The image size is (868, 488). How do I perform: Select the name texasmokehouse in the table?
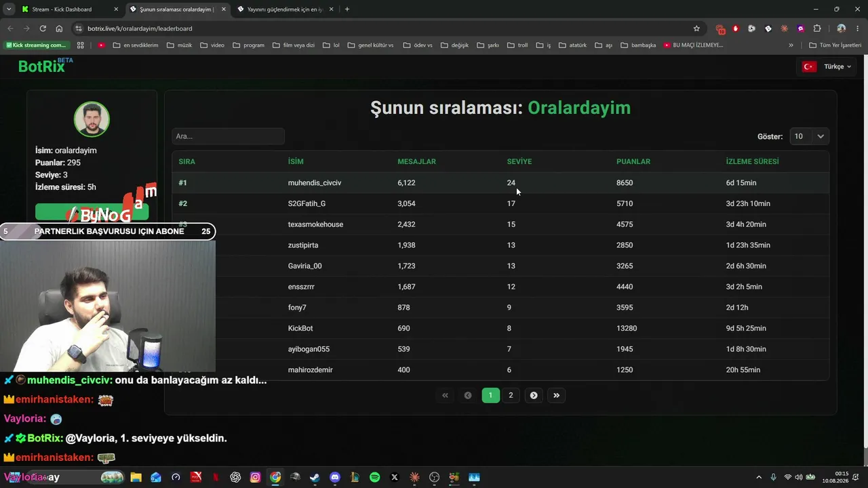tap(315, 224)
